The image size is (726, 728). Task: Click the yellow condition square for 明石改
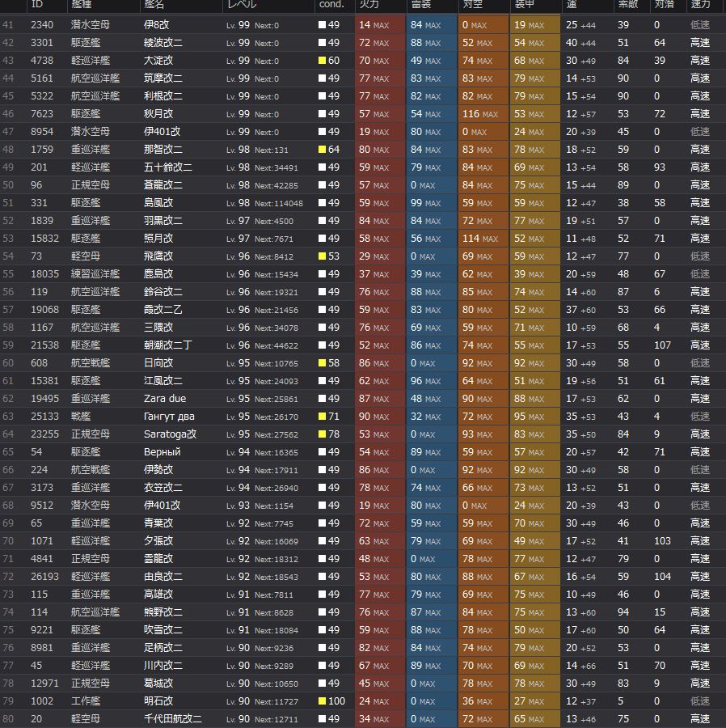[322, 701]
